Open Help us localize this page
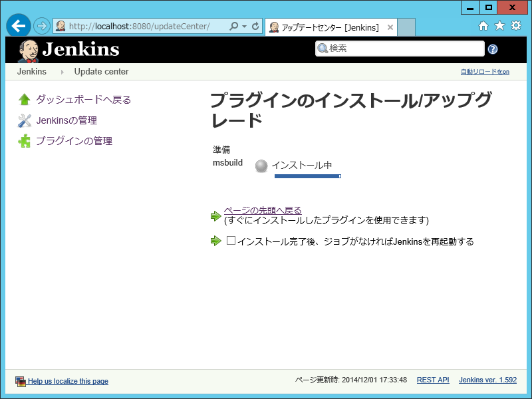This screenshot has width=532, height=399. click(x=68, y=381)
